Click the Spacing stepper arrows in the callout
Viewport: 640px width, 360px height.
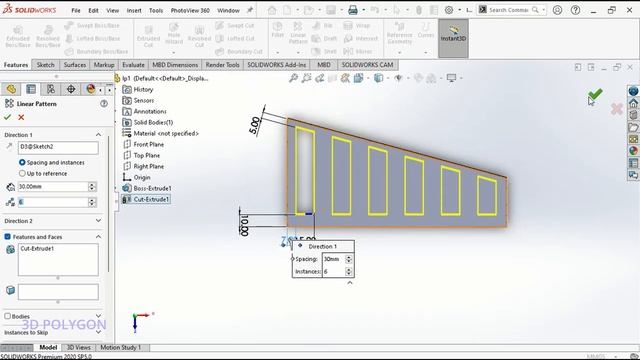point(348,259)
